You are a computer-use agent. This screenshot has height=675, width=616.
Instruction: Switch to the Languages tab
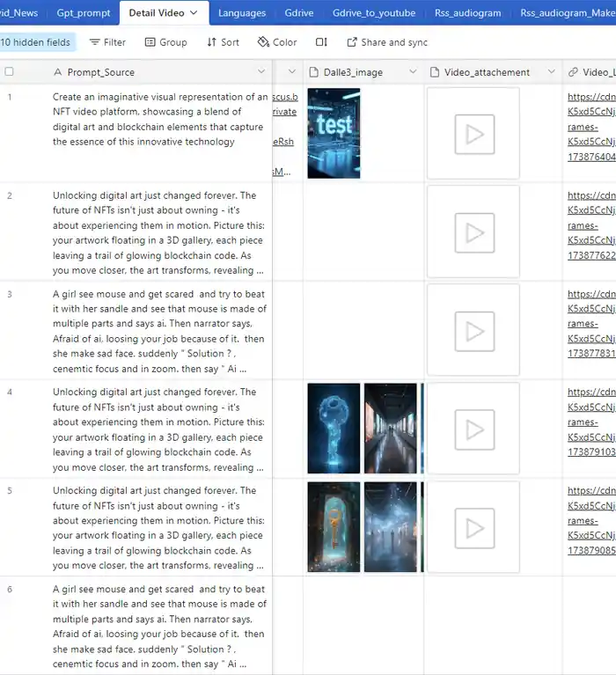pos(242,13)
